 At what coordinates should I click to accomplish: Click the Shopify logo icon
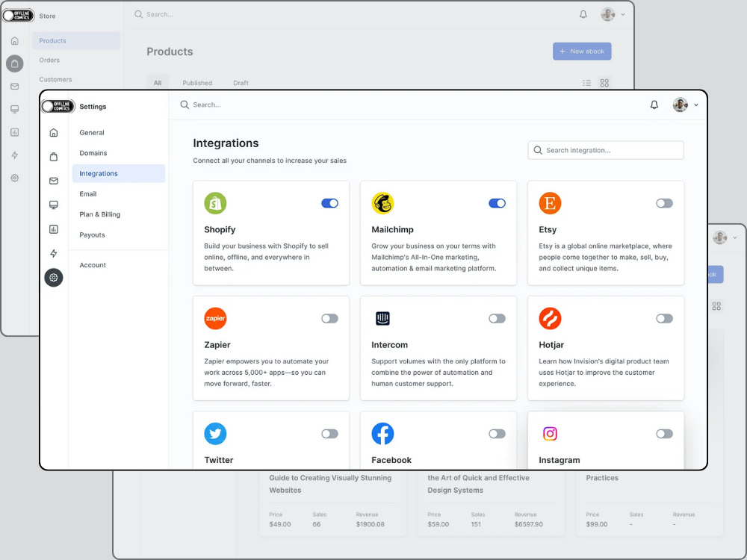pyautogui.click(x=215, y=203)
